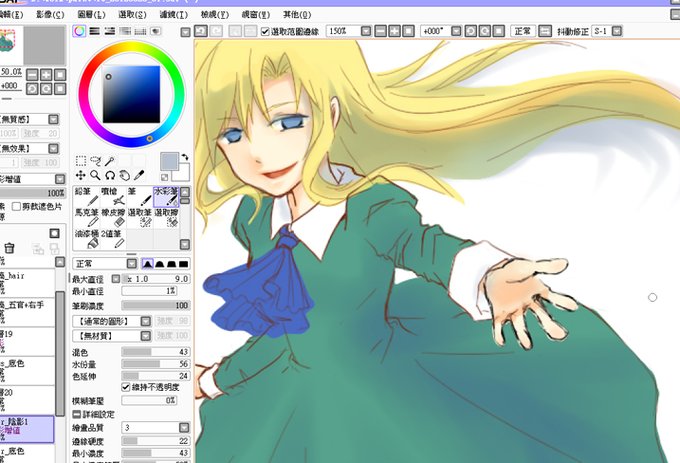This screenshot has height=463, width=680.
Task: Toggle 維持不透明度 keep opacity checkbox
Action: click(126, 387)
